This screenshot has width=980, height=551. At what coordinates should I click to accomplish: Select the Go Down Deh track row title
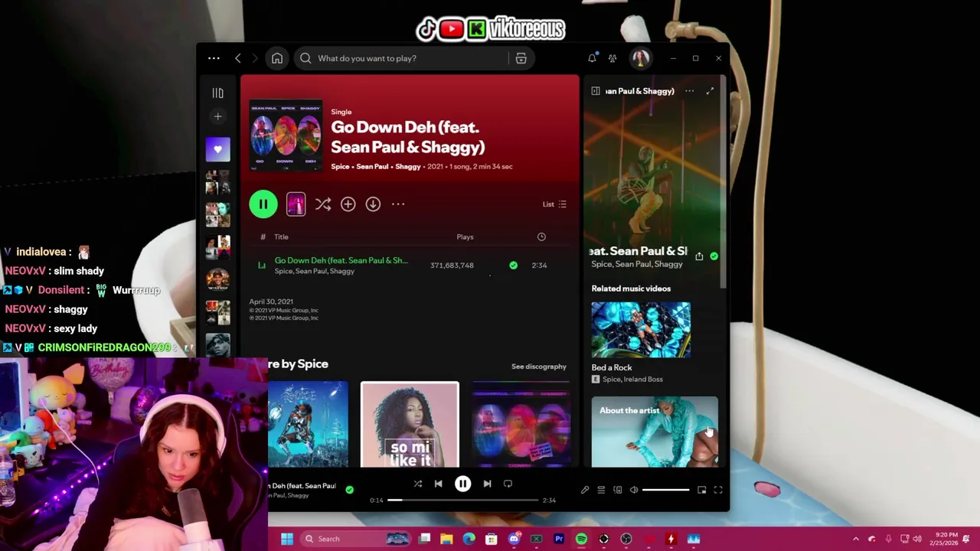[x=341, y=260]
